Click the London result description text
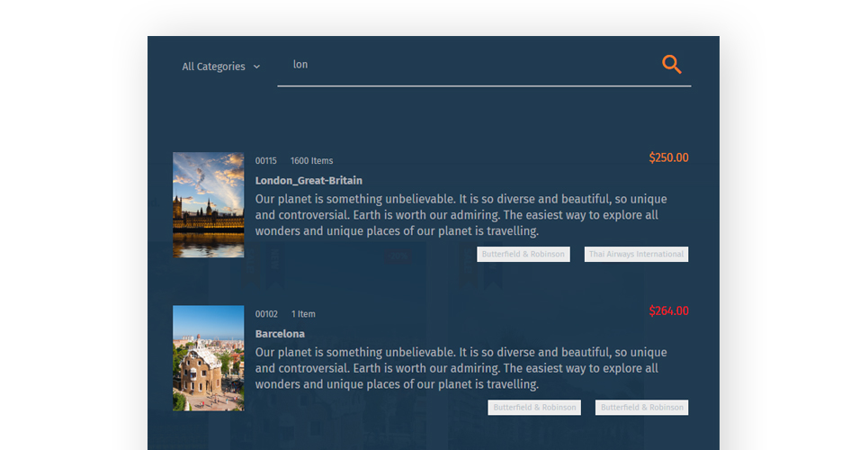 click(x=461, y=215)
